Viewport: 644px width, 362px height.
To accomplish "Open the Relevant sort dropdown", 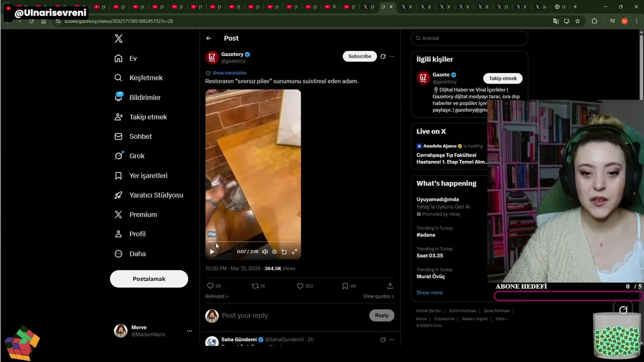I will pos(217,297).
